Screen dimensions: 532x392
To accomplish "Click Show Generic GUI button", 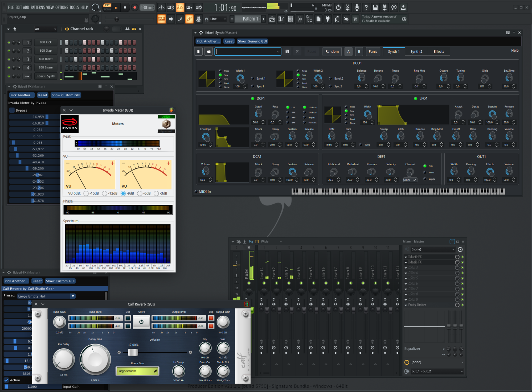I will point(252,41).
